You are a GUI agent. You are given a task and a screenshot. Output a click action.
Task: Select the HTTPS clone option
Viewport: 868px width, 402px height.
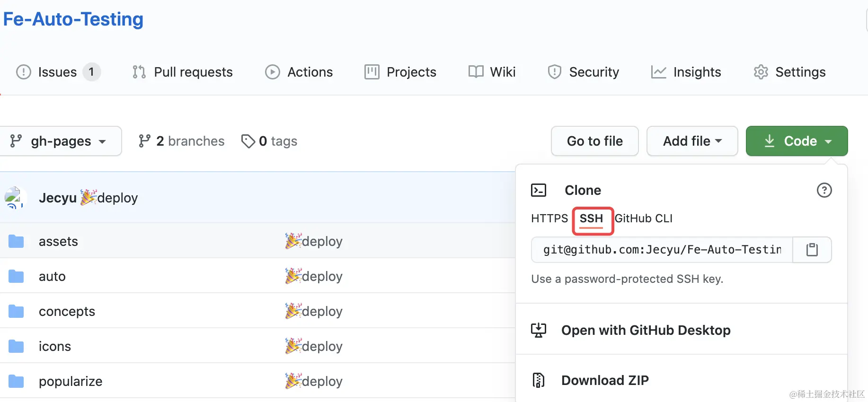point(549,218)
